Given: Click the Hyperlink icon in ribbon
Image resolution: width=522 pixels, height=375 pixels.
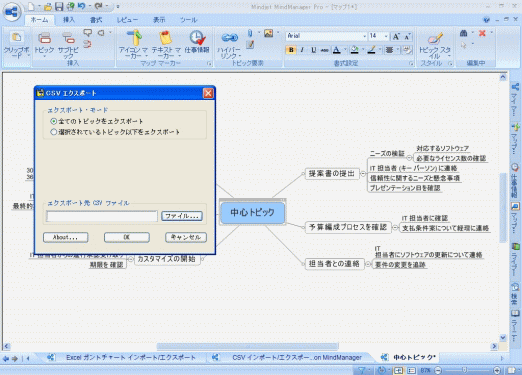Looking at the screenshot, I should coord(230,38).
